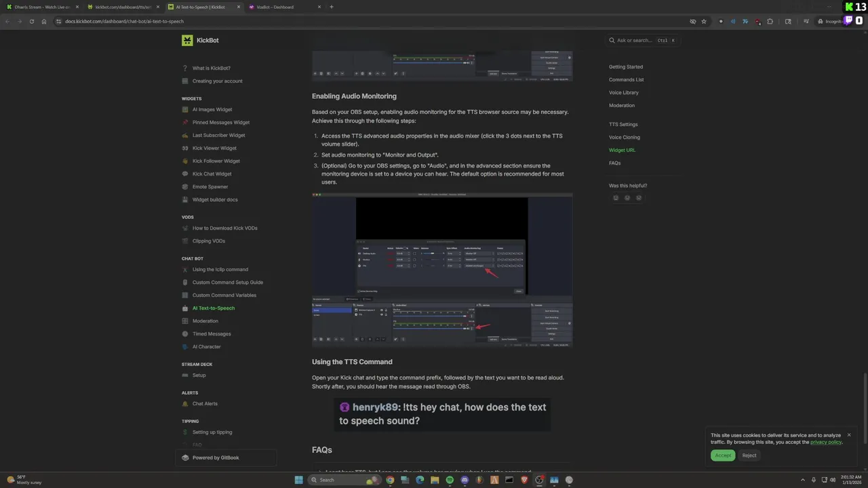
Task: Open Spotify from the taskbar
Action: 450,480
